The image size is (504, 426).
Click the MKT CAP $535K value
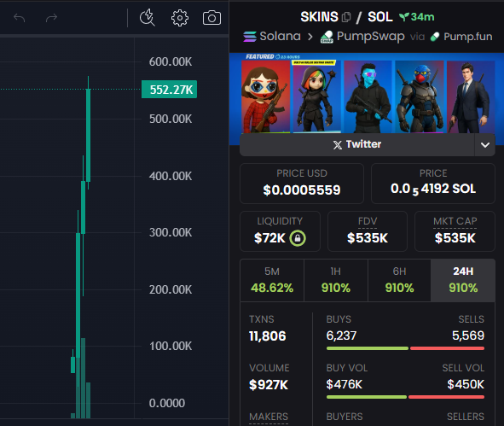pyautogui.click(x=455, y=238)
